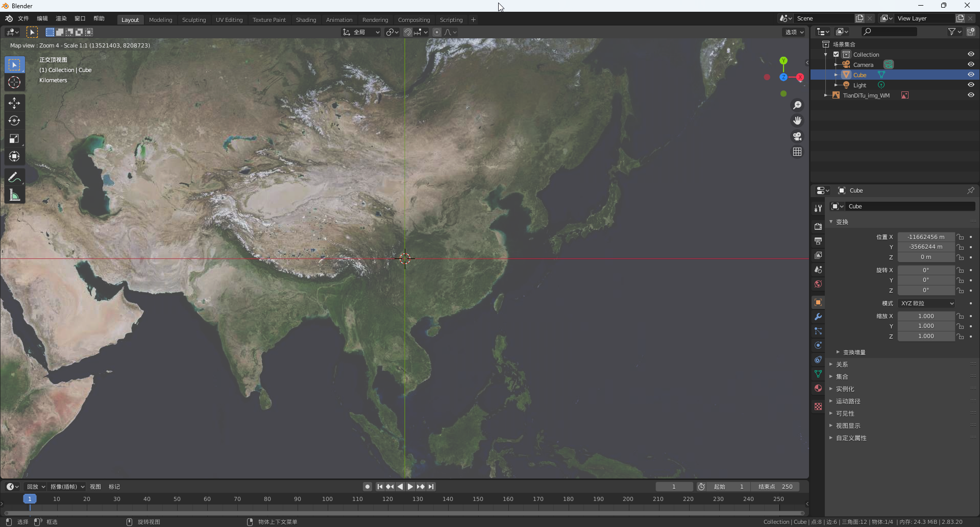Play the animation forward

pyautogui.click(x=410, y=487)
